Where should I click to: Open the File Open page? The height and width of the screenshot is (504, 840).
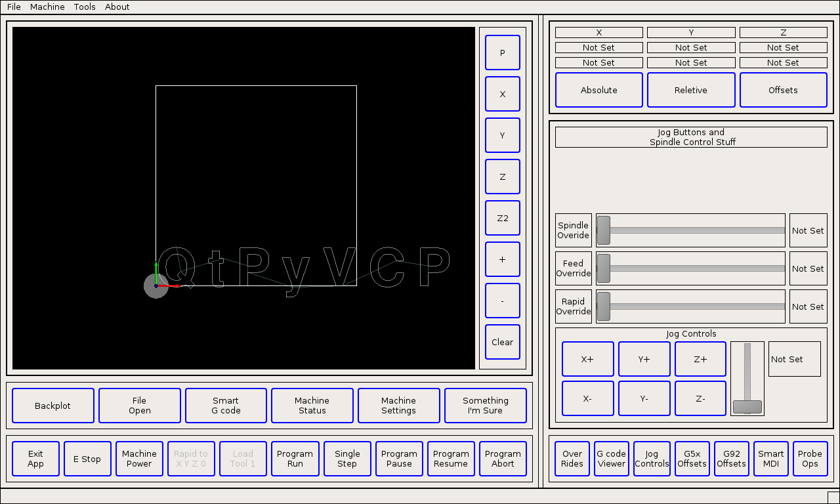click(140, 406)
